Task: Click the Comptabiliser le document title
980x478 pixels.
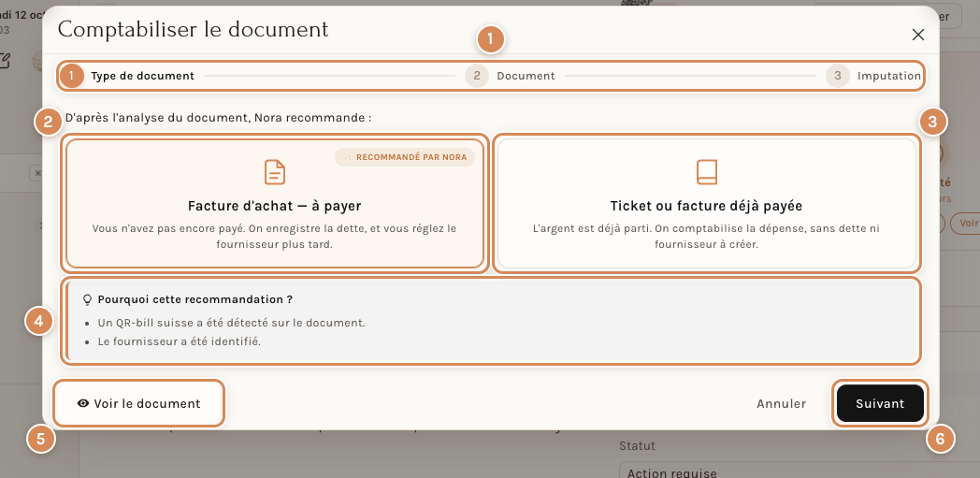Action: (x=194, y=29)
